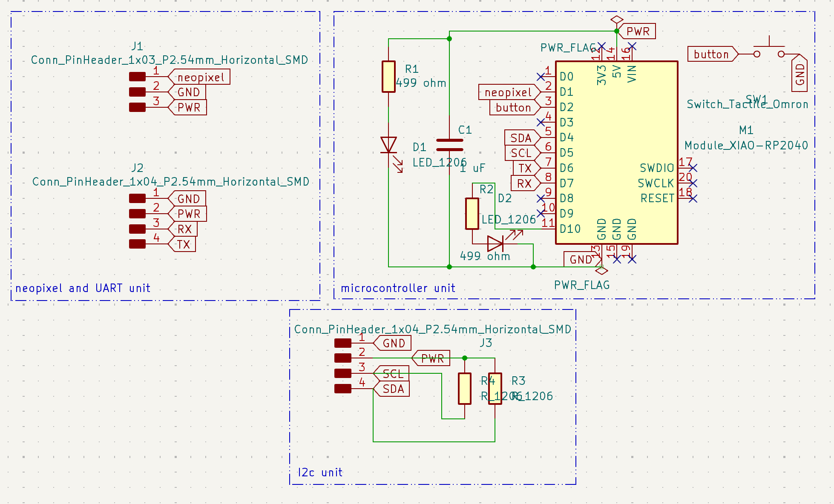834x504 pixels.
Task: Select the neopixel label at module pin D1
Action: 510,92
